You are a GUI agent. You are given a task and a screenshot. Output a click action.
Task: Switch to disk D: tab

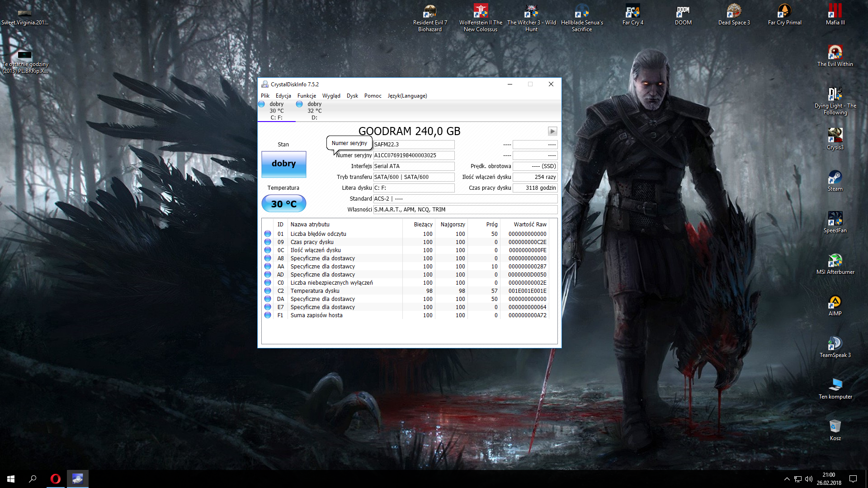pos(315,111)
